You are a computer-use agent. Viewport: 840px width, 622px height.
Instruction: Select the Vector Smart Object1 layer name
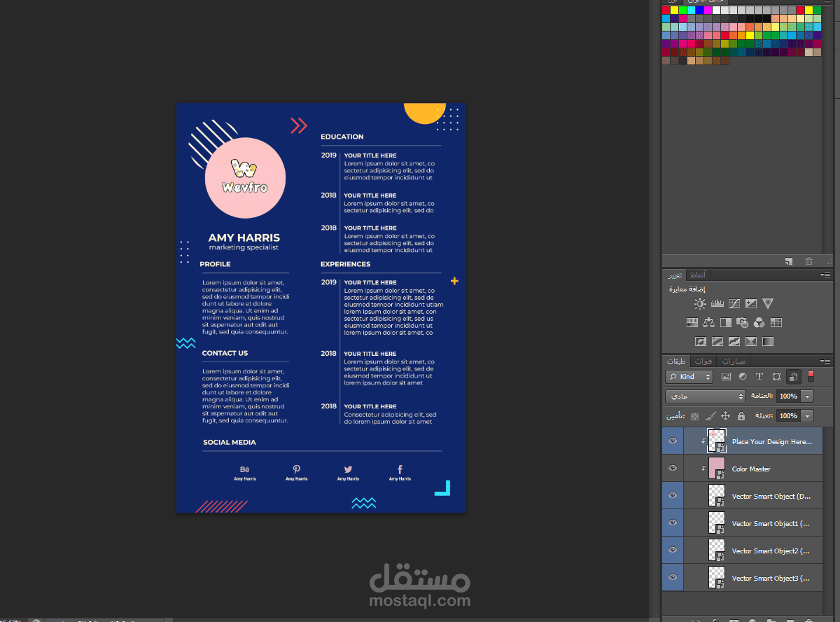(771, 523)
